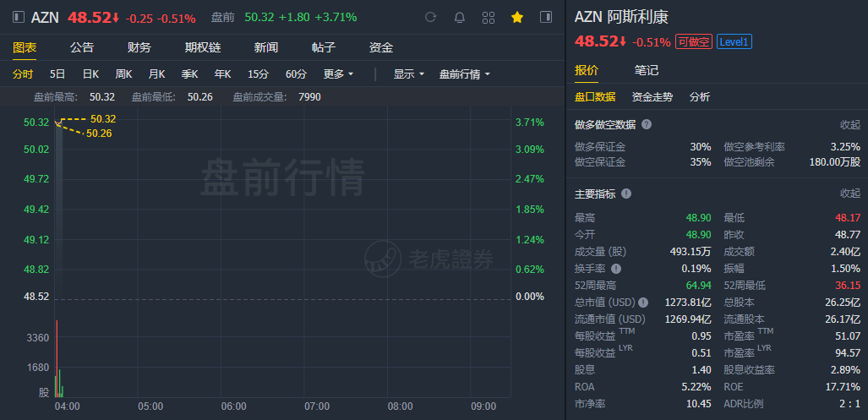Viewport: 868px width, 420px height.
Task: Select the 15分 chart period
Action: point(258,74)
